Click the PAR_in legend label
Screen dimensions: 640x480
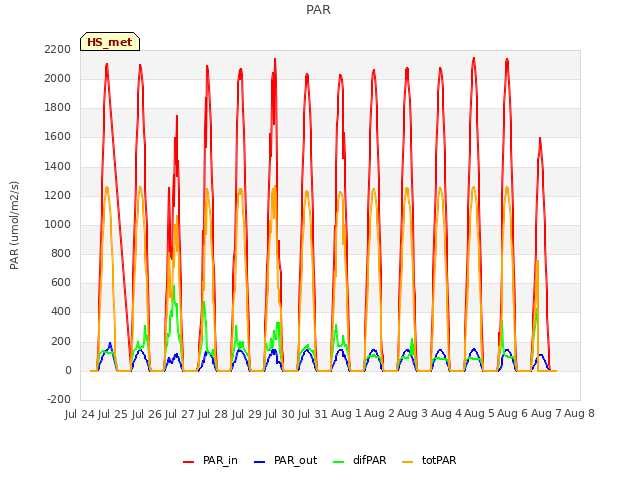point(220,460)
